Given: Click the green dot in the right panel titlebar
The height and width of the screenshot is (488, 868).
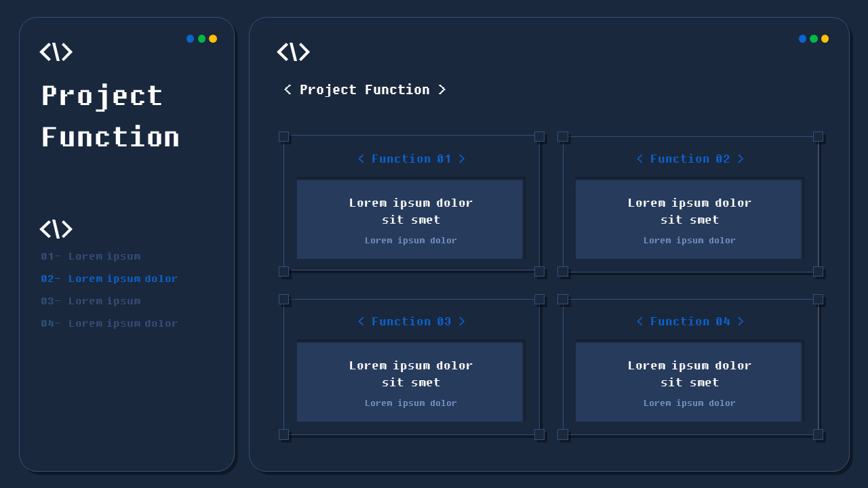Looking at the screenshot, I should point(813,39).
